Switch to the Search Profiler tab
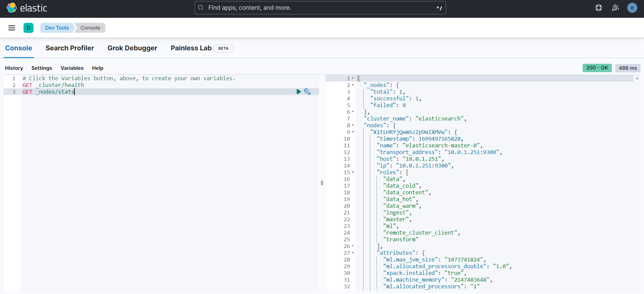Image resolution: width=644 pixels, height=294 pixels. click(70, 48)
